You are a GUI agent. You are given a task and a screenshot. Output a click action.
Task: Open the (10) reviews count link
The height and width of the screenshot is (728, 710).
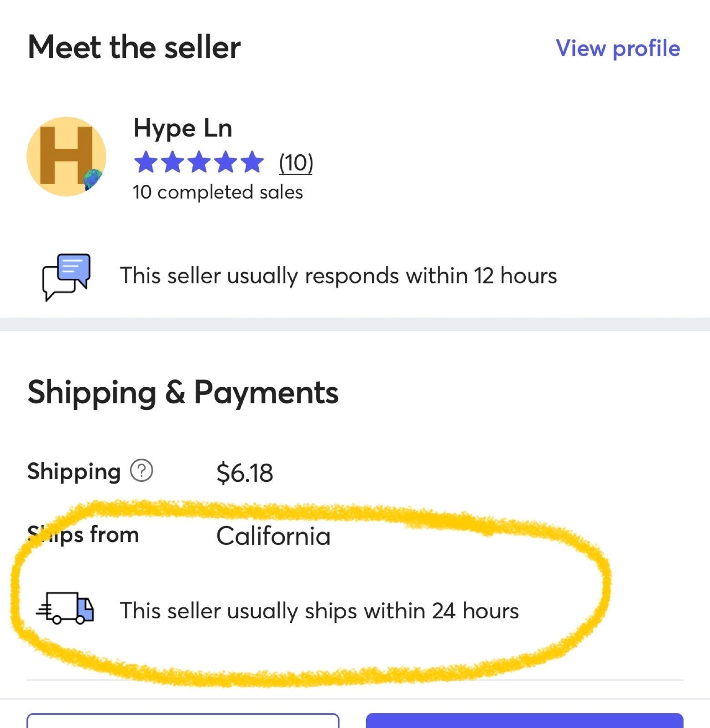[x=296, y=162]
